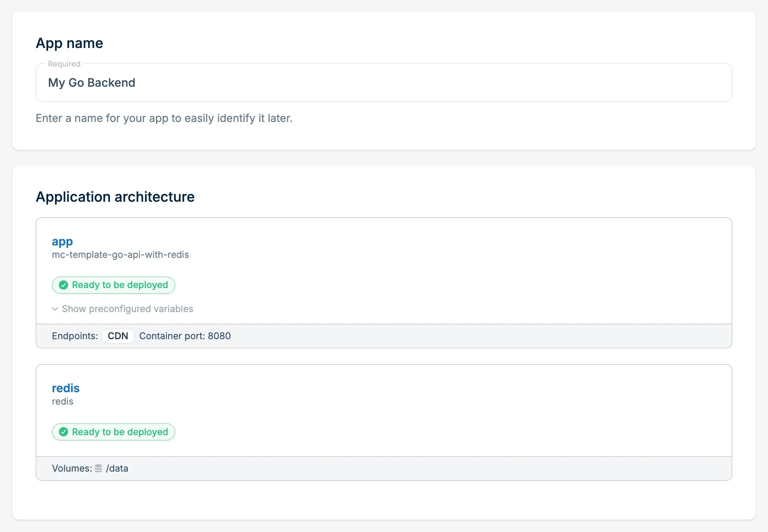Click the mc-template-go-api-with-redis repository name
Image resolution: width=768 pixels, height=532 pixels.
coord(120,255)
